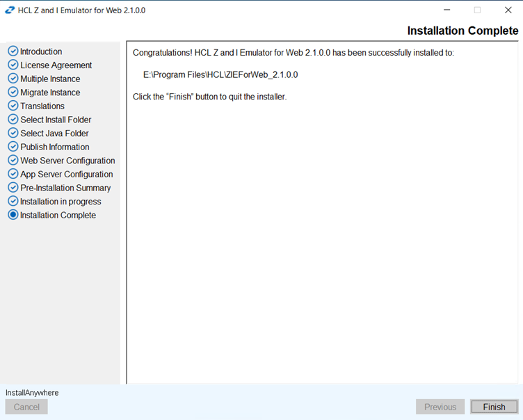Image resolution: width=523 pixels, height=420 pixels.
Task: Click the install path E:\Program Files text
Action: click(x=220, y=74)
